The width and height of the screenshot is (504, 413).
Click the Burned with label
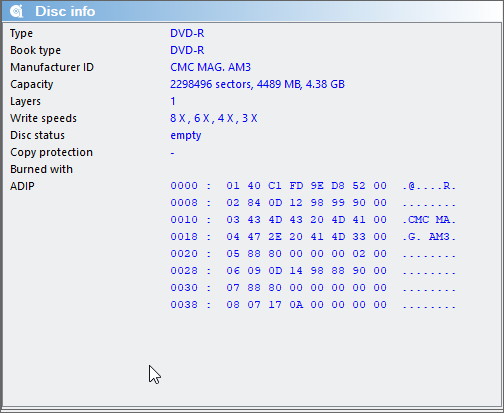tap(41, 169)
